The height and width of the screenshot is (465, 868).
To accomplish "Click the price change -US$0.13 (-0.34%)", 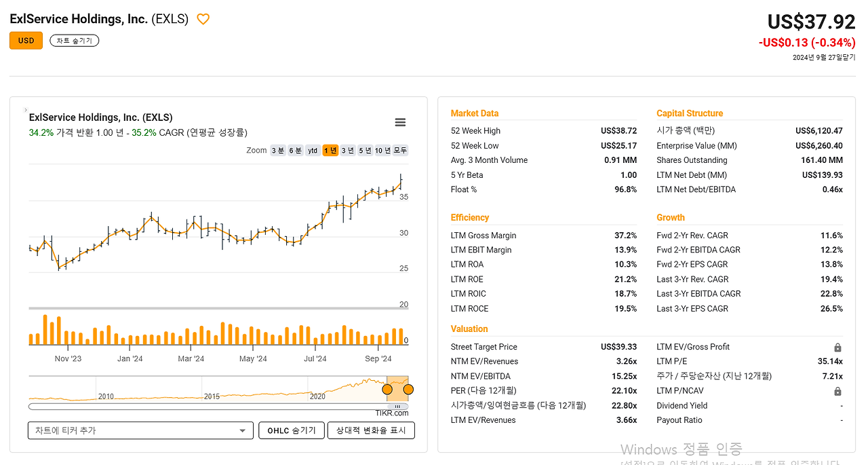I will pos(807,42).
